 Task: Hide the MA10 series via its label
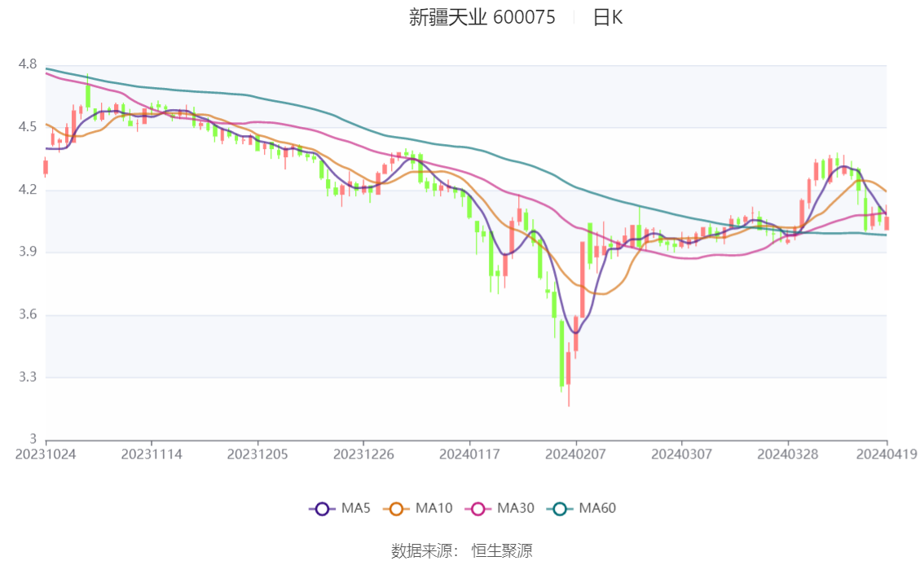[433, 508]
